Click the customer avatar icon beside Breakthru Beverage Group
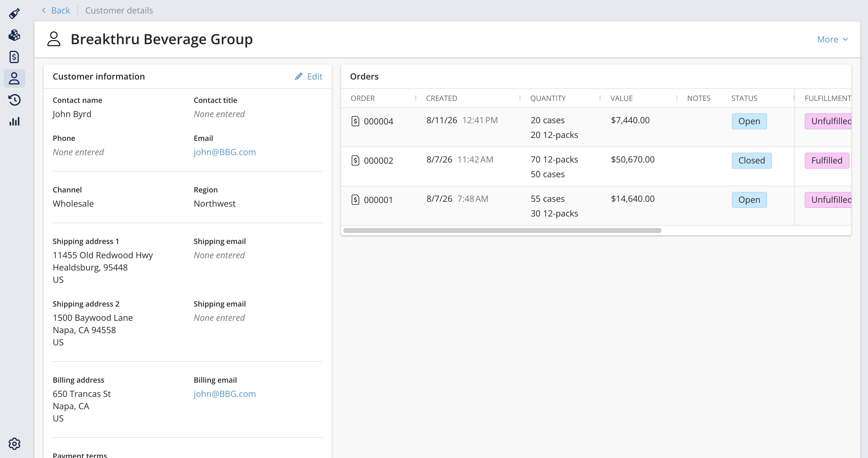868x458 pixels. point(54,39)
